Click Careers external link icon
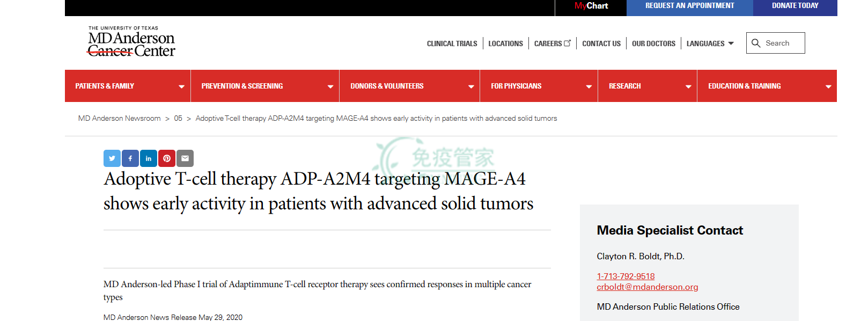This screenshot has height=321, width=868. (568, 43)
